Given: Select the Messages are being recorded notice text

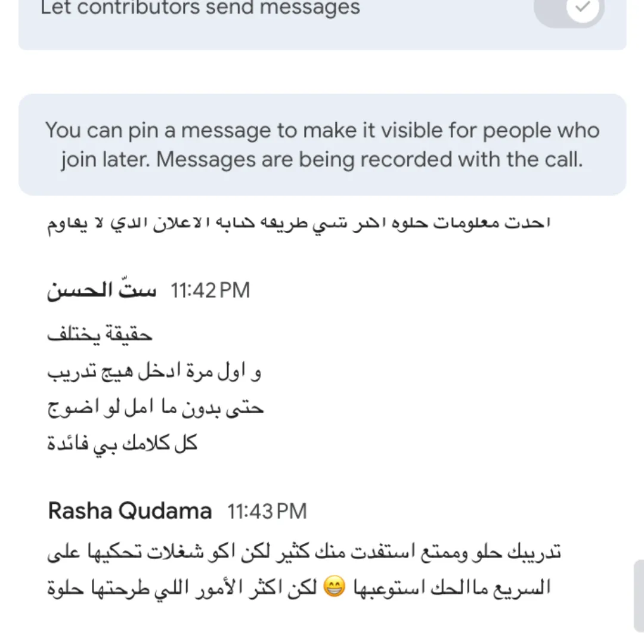Looking at the screenshot, I should (370, 159).
